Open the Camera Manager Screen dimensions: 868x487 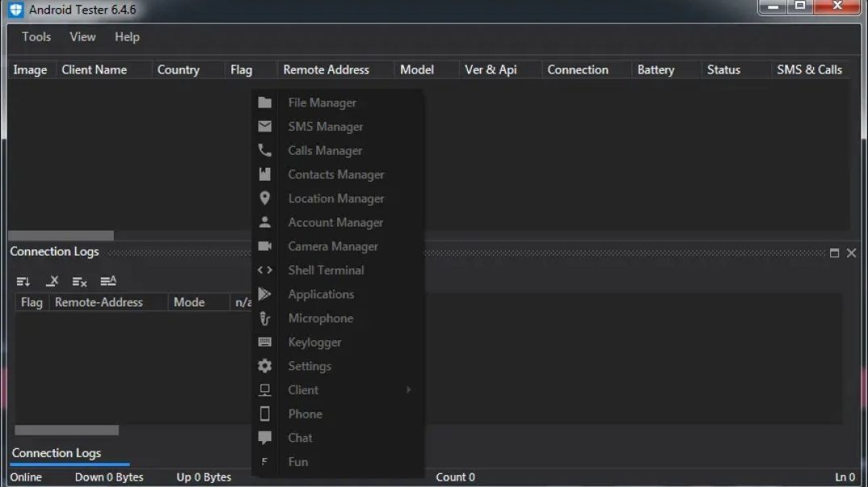click(332, 246)
